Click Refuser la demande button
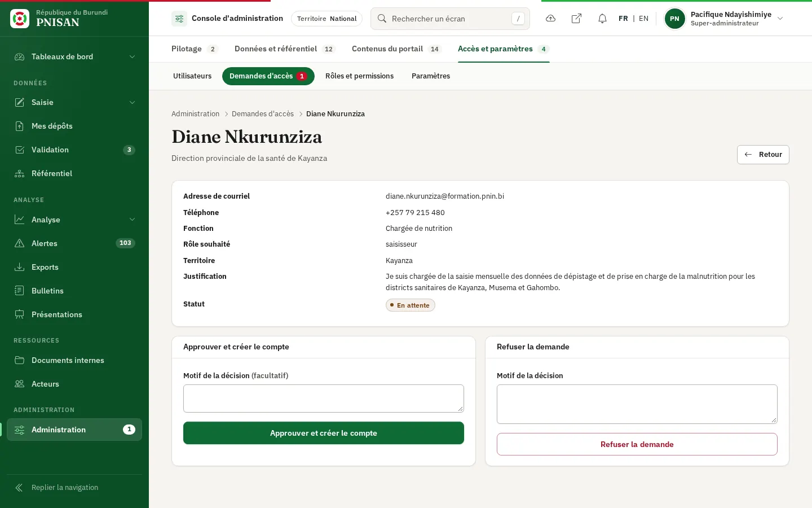 (637, 444)
